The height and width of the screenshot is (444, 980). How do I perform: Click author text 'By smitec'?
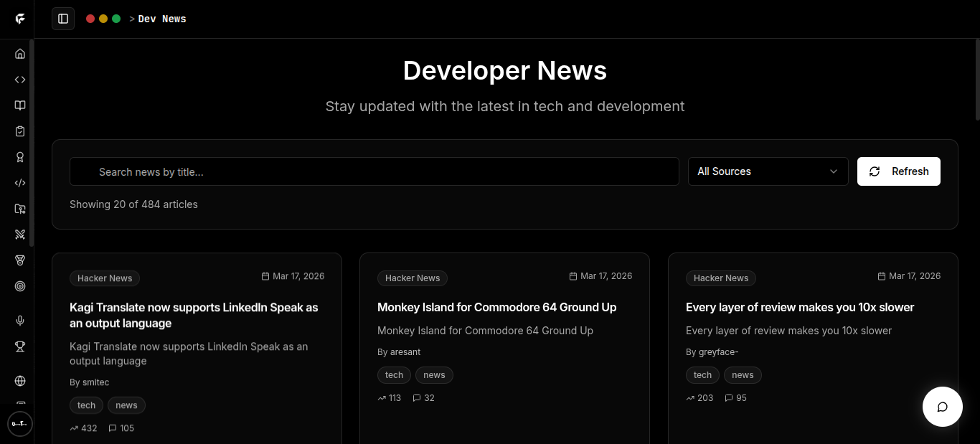[90, 382]
